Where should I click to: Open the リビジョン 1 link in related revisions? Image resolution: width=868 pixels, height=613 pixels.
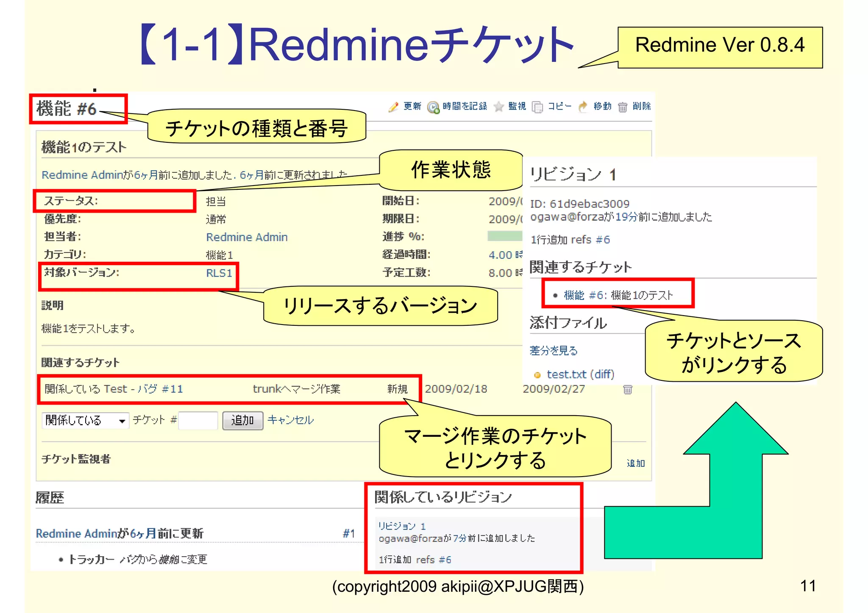pos(402,526)
